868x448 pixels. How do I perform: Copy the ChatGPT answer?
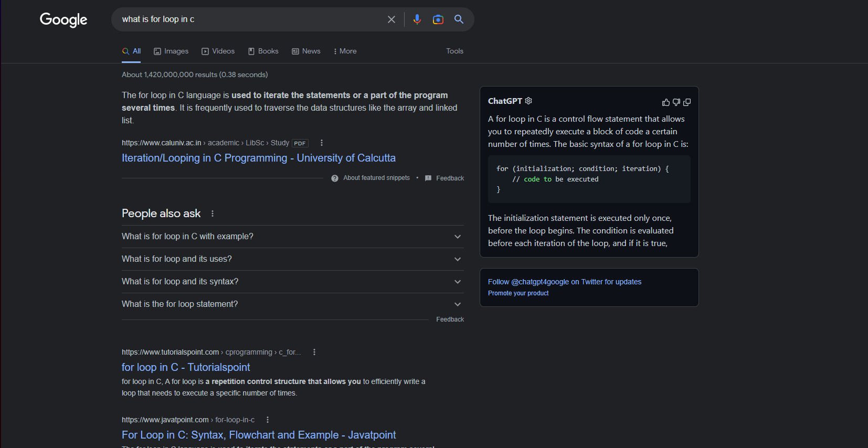(687, 102)
